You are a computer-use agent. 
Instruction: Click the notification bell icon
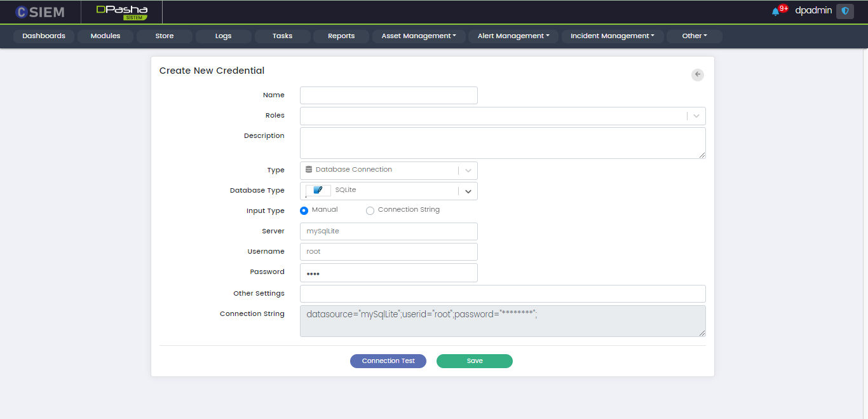[x=775, y=11]
